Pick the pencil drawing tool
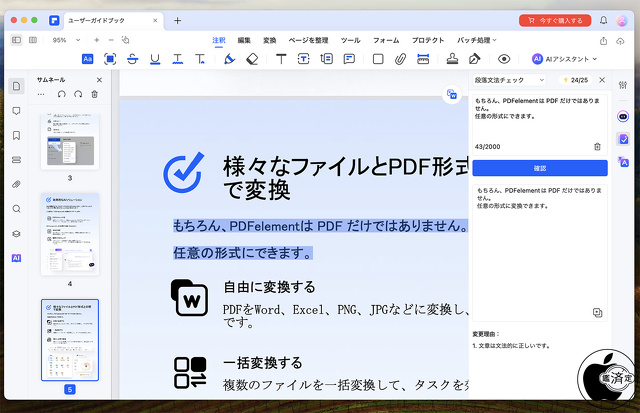 coord(229,59)
